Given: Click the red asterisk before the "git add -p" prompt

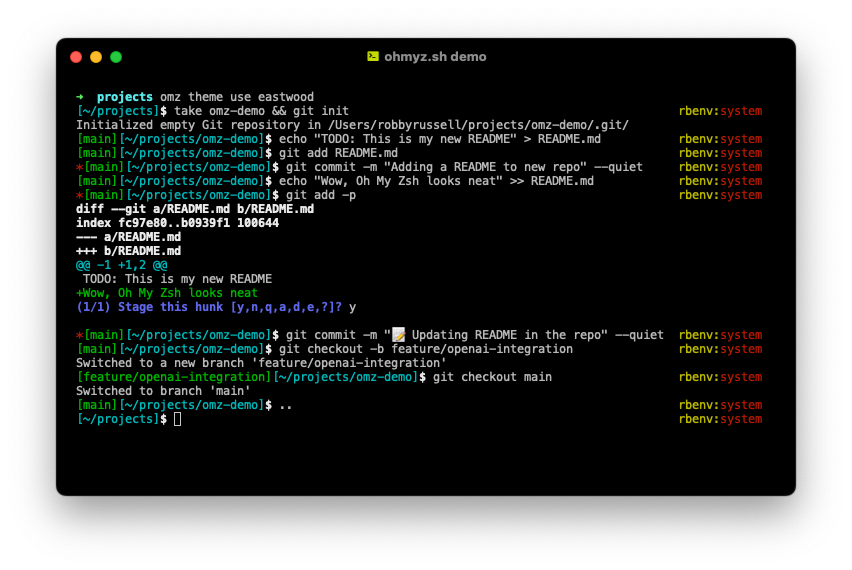Looking at the screenshot, I should click(x=79, y=195).
